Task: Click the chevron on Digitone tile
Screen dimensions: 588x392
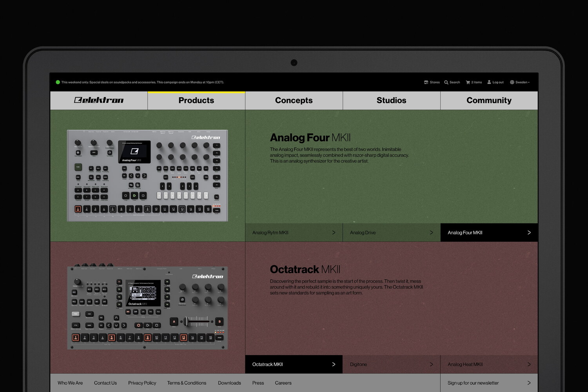Action: [431, 364]
